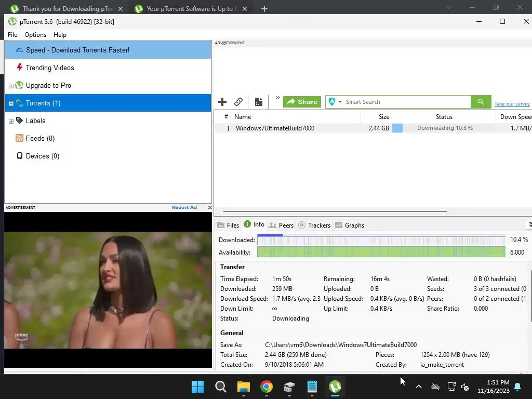Close the Thank you for Downloading browser tab

coord(121,9)
